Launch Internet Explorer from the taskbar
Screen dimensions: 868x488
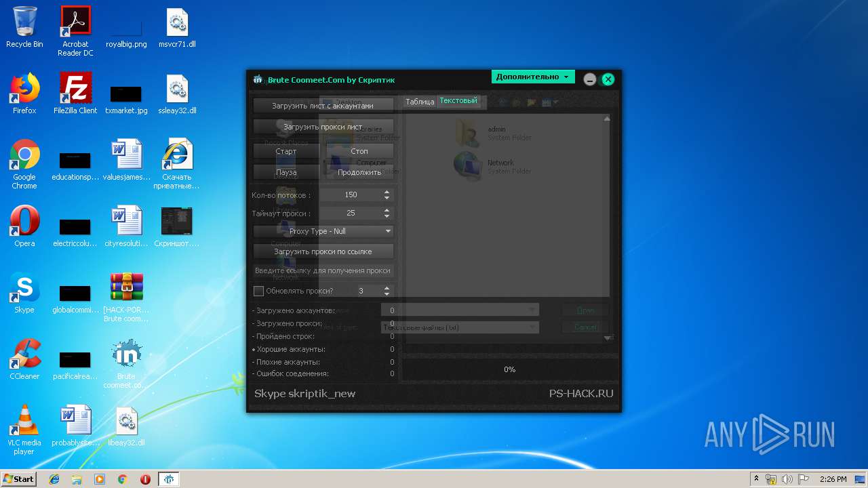pyautogui.click(x=54, y=479)
